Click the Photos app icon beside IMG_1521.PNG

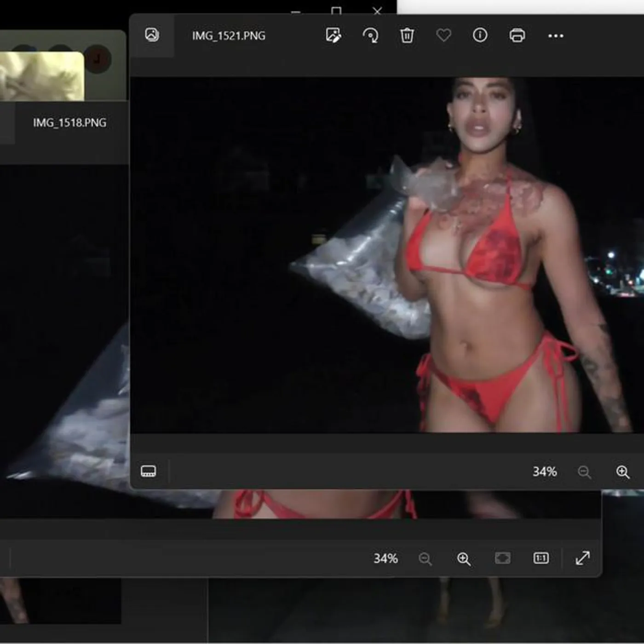pos(152,35)
